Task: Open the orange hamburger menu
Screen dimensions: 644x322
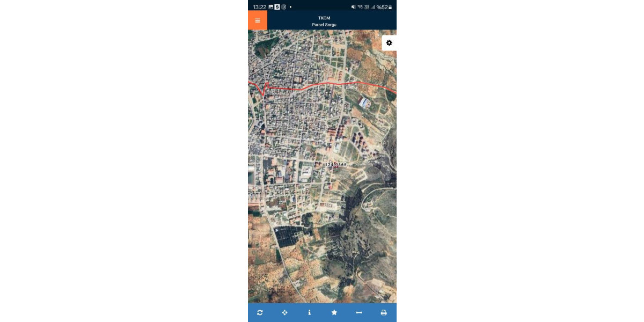Action: pos(258,20)
